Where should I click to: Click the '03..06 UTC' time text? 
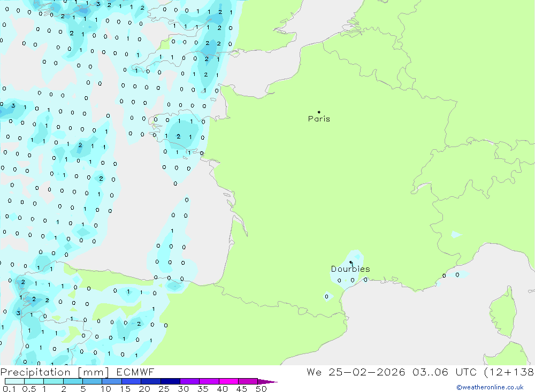click(445, 372)
